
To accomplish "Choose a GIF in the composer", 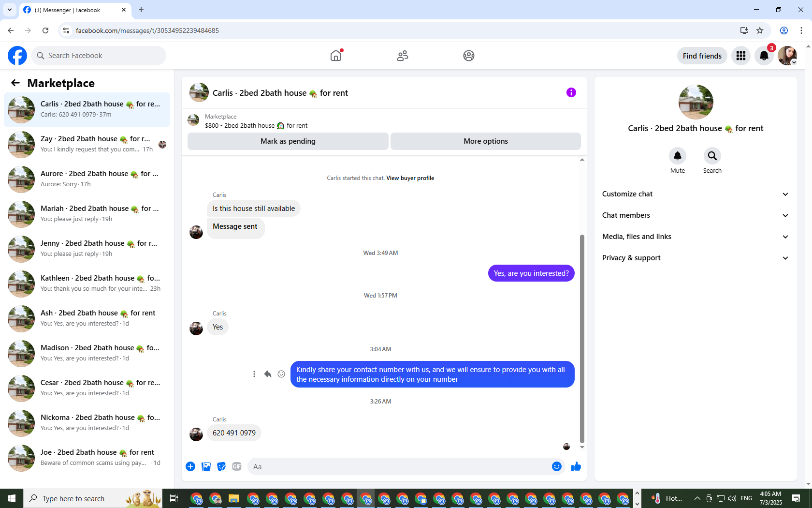I will pos(237,466).
